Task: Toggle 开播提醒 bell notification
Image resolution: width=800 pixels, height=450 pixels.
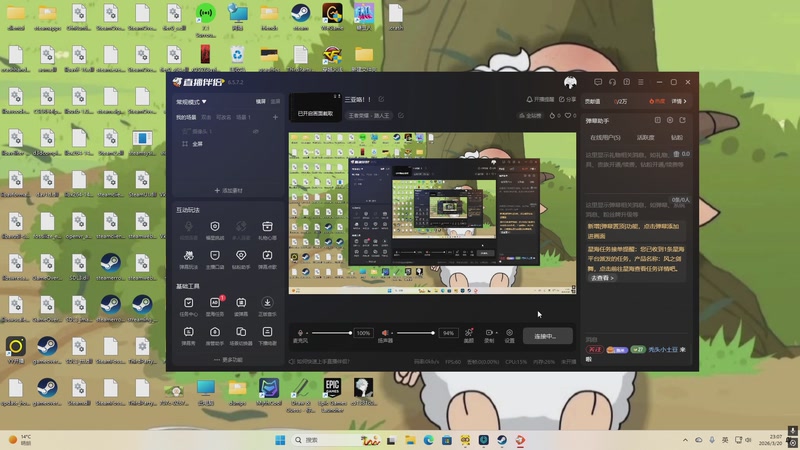Action: click(x=540, y=99)
